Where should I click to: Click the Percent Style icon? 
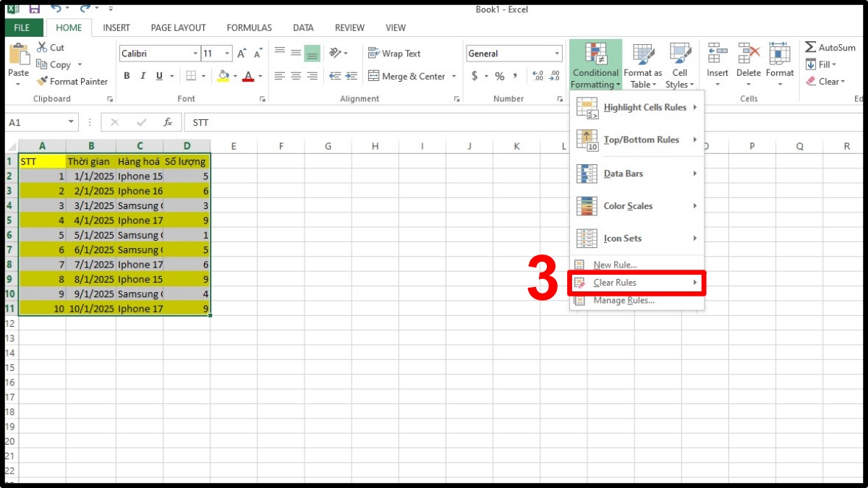[499, 76]
